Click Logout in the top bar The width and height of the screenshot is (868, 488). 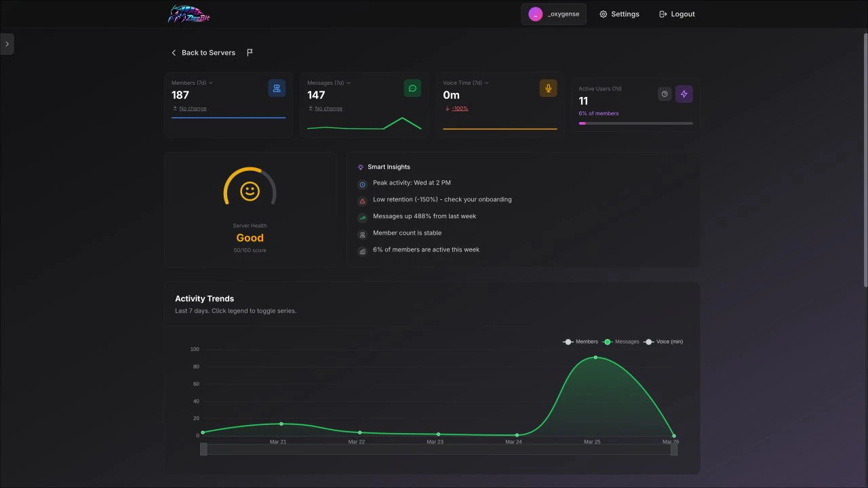676,14
